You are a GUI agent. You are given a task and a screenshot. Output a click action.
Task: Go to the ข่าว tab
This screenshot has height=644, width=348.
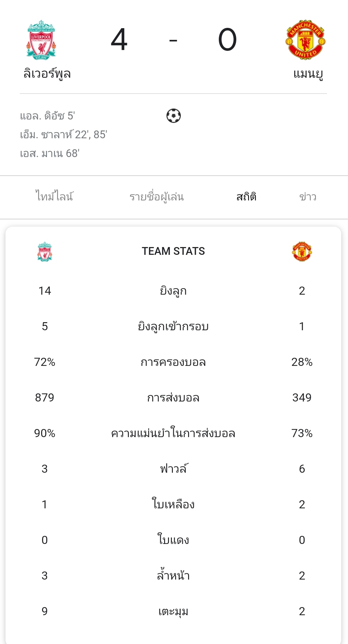click(x=308, y=197)
